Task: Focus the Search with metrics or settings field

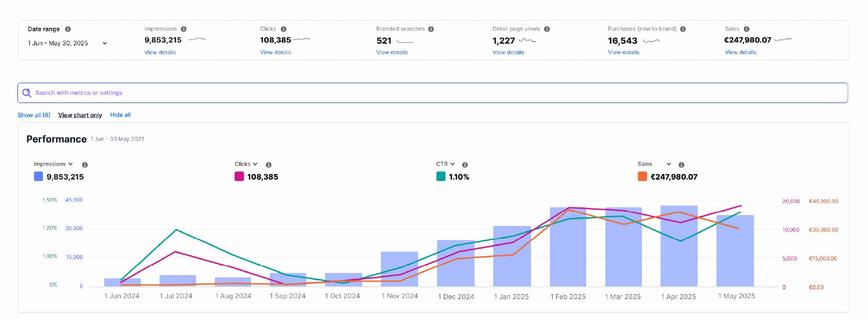Action: 433,93
